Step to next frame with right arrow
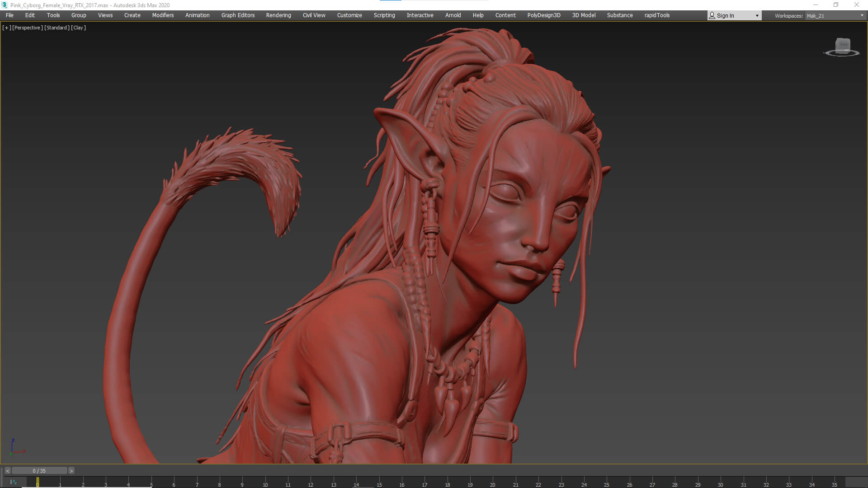 coord(71,471)
